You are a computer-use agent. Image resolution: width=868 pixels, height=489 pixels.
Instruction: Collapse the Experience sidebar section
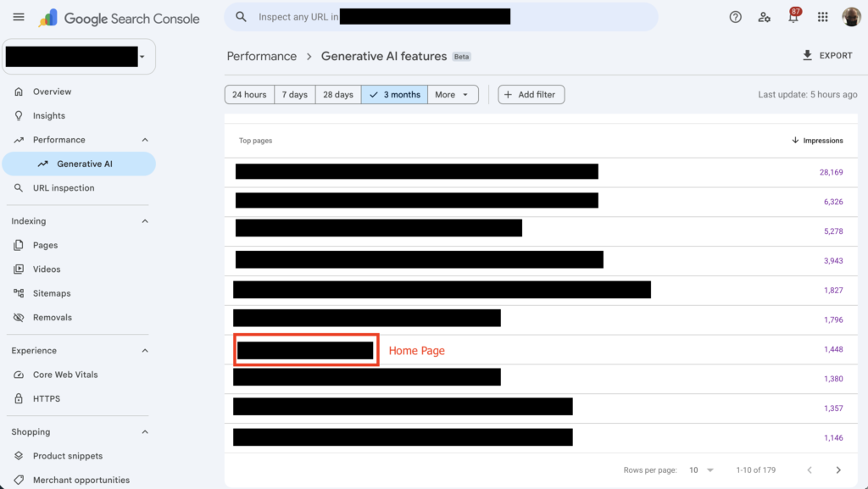coord(145,351)
